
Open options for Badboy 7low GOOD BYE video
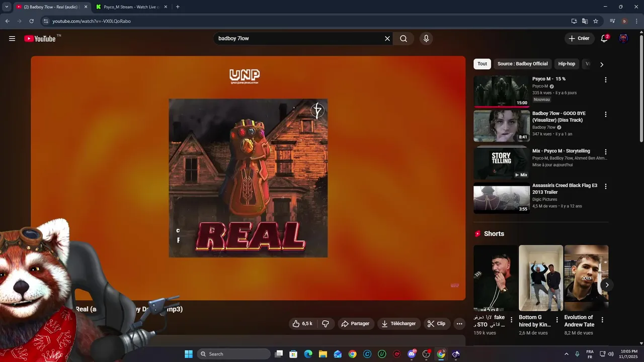605,115
